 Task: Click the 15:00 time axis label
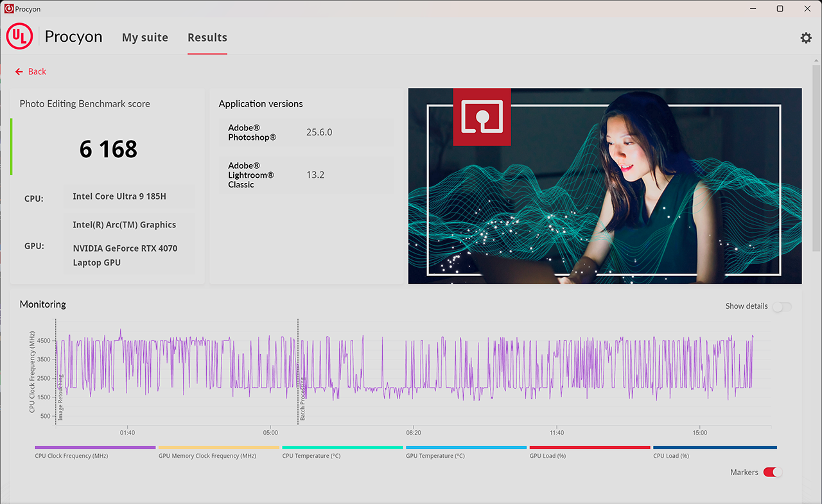(700, 433)
